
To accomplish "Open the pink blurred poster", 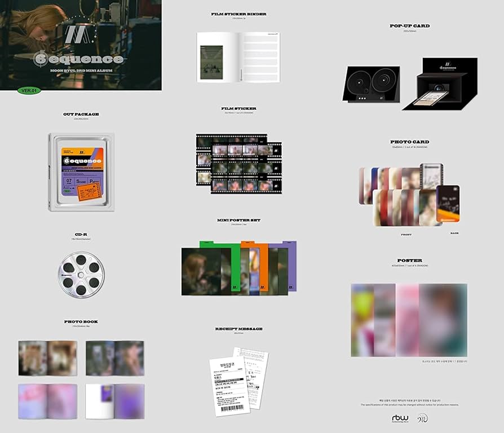I will (407, 320).
